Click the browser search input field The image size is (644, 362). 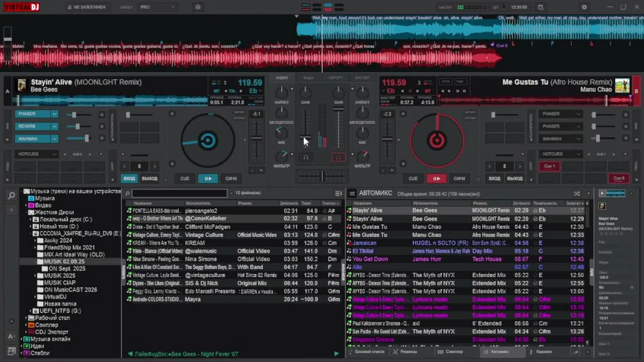180,193
